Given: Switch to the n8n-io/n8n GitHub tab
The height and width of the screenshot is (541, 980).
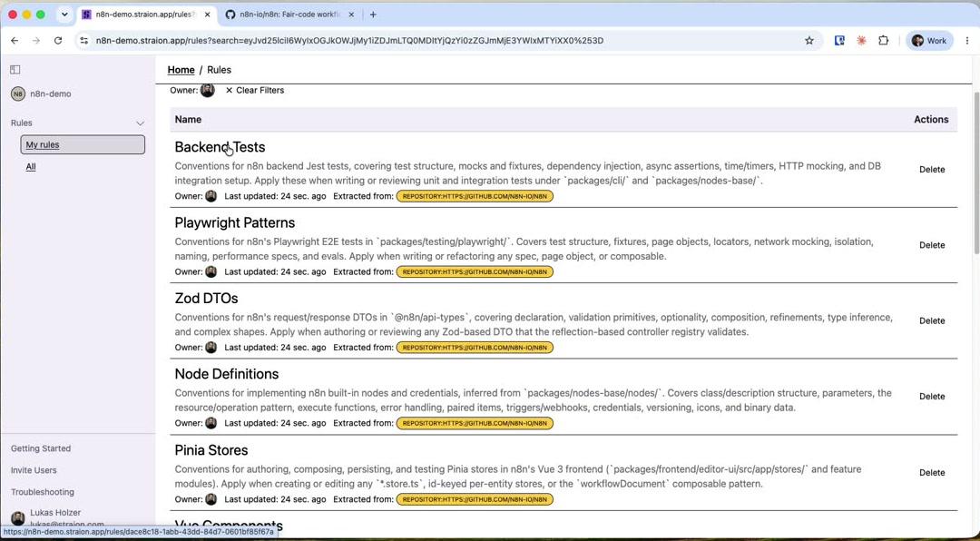Looking at the screenshot, I should [x=290, y=15].
